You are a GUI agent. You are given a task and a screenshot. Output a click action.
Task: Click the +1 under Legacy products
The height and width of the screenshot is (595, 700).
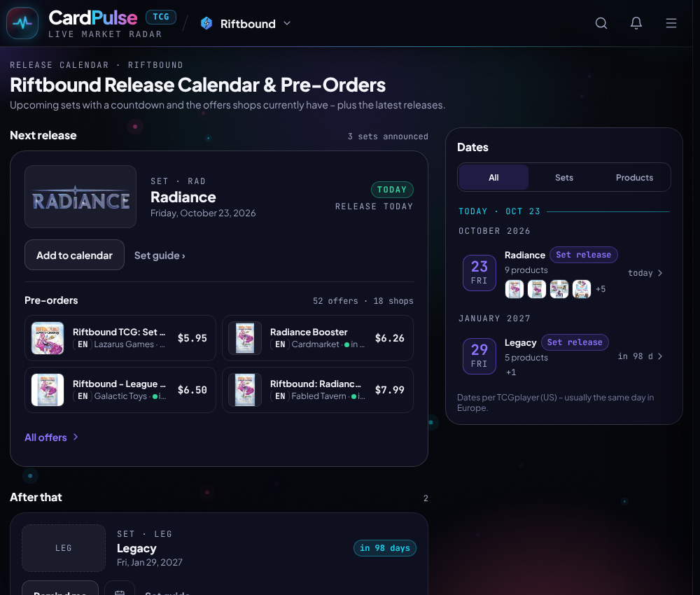(x=511, y=372)
